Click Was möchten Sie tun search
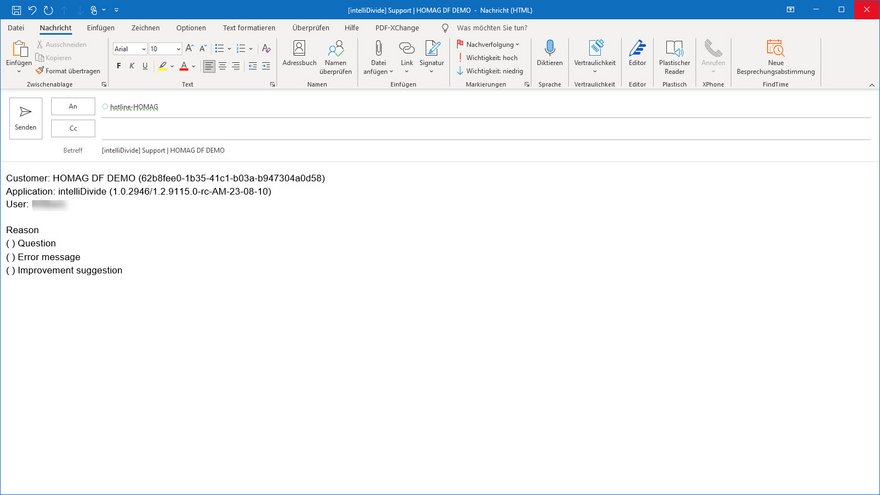 tap(492, 28)
